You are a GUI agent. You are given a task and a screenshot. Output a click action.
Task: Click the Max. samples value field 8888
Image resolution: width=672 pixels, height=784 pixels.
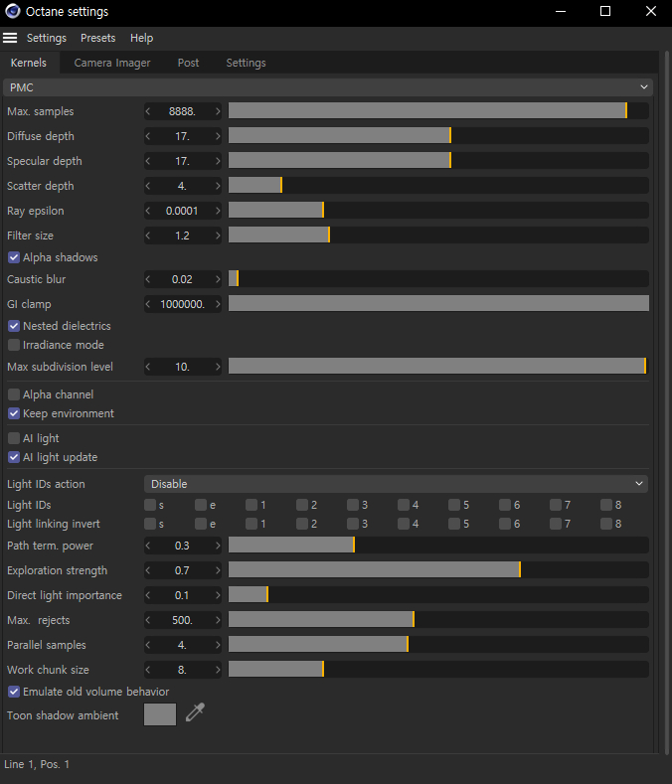(x=183, y=111)
